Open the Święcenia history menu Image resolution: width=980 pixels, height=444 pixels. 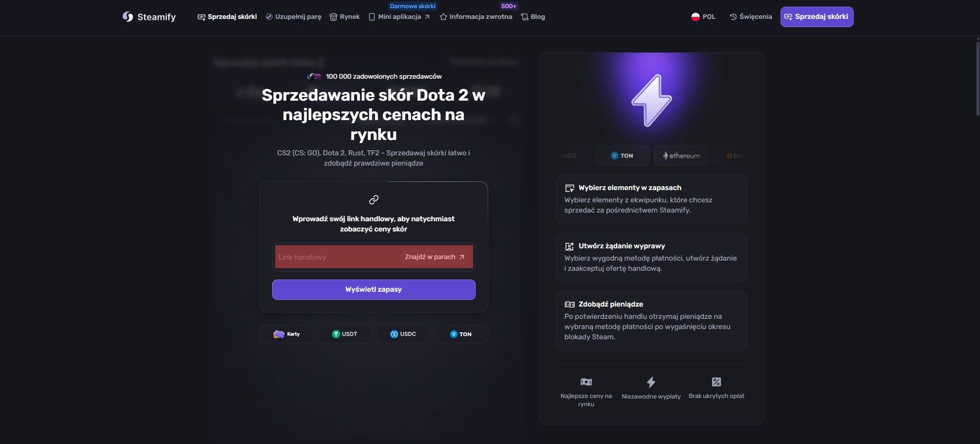(x=751, y=17)
